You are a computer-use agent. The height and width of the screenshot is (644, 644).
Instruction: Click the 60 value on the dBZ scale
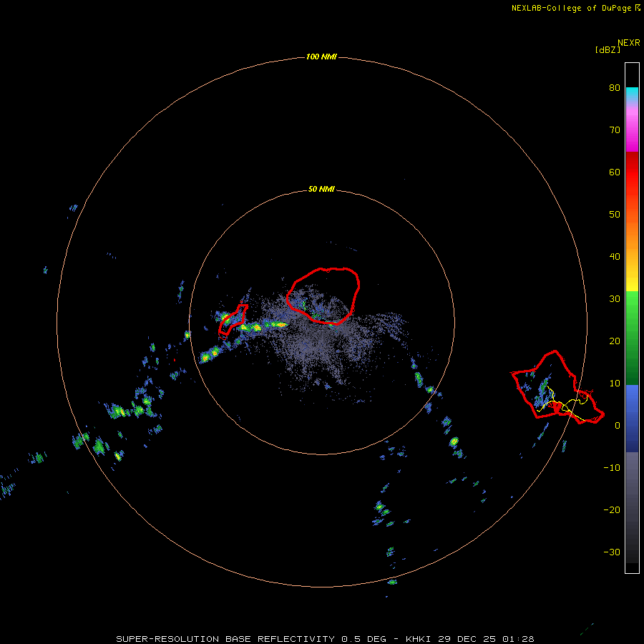tap(615, 172)
